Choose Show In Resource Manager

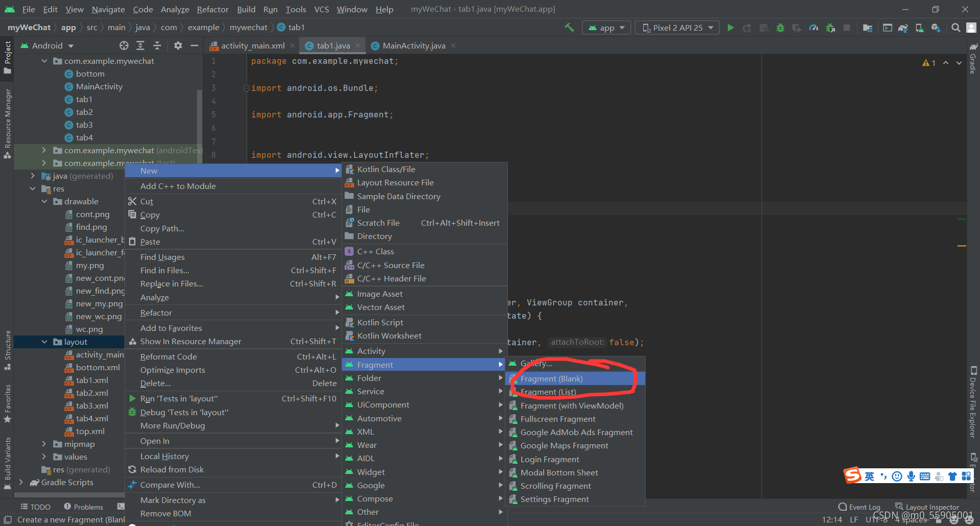pos(233,341)
